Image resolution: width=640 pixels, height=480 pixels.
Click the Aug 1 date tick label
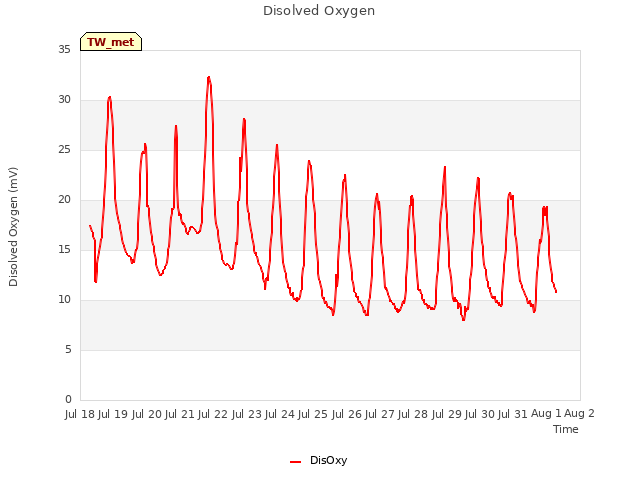(546, 414)
